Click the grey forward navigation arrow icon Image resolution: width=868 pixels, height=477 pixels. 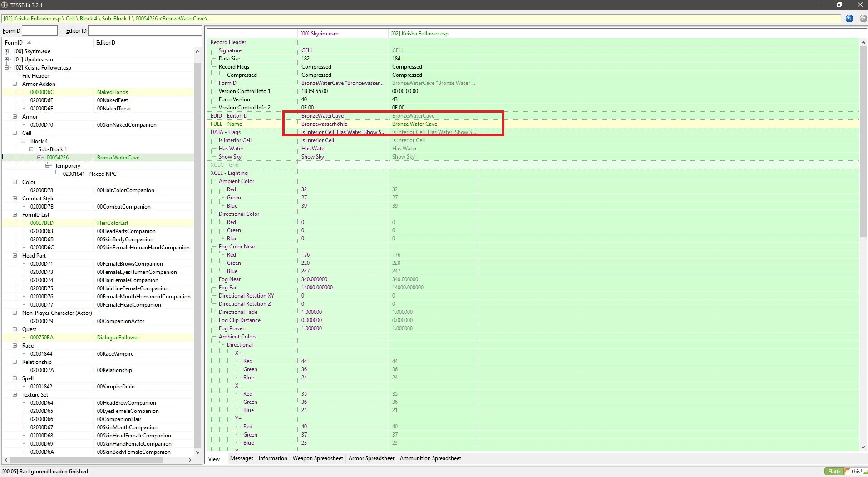(863, 19)
